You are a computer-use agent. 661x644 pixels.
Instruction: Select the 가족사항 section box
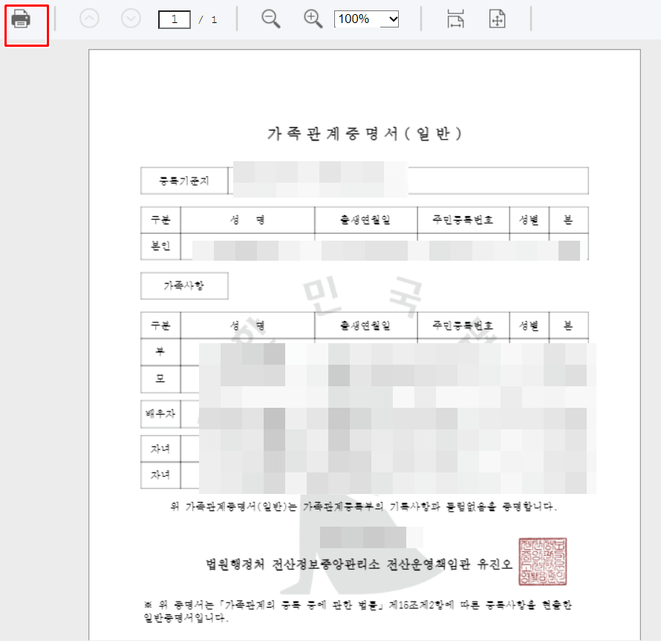click(x=183, y=285)
